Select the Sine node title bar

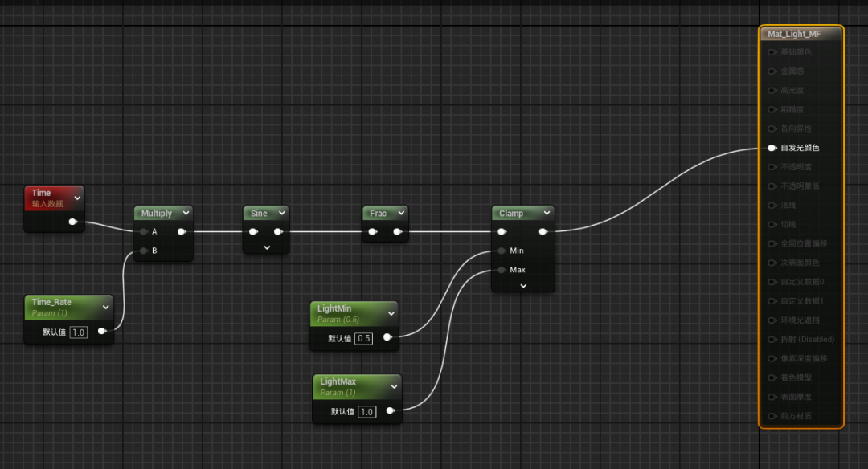coord(266,213)
